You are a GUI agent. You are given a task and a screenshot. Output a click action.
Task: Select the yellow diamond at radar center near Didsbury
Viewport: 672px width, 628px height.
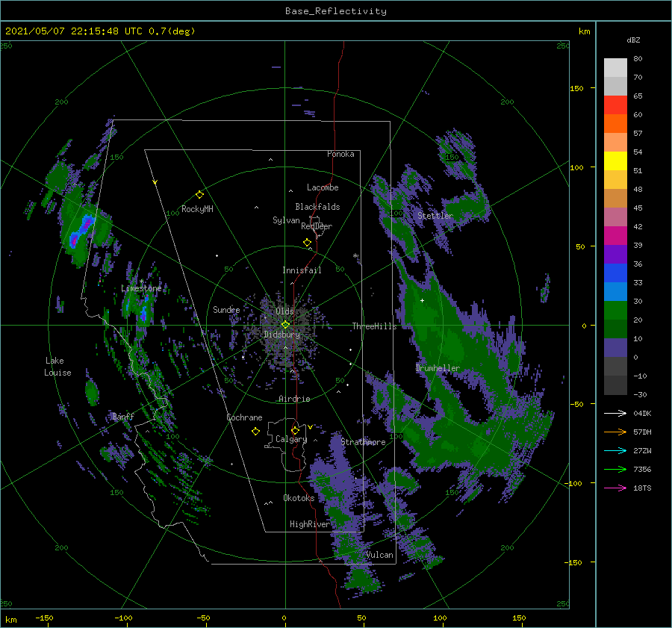[285, 325]
